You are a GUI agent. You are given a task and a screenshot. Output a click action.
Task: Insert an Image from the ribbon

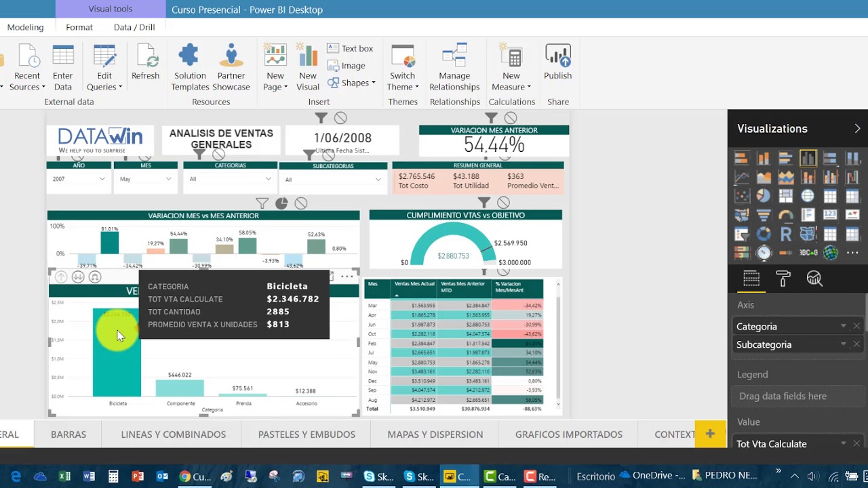(347, 66)
